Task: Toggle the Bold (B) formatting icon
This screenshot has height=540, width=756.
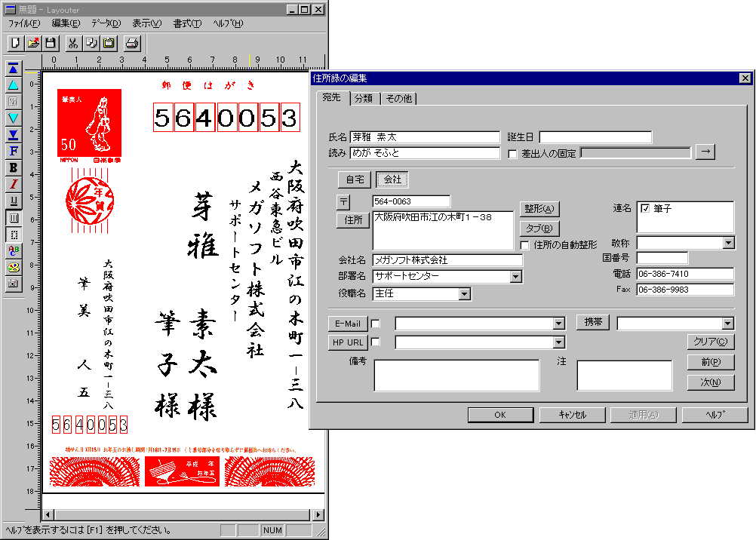Action: click(x=13, y=167)
